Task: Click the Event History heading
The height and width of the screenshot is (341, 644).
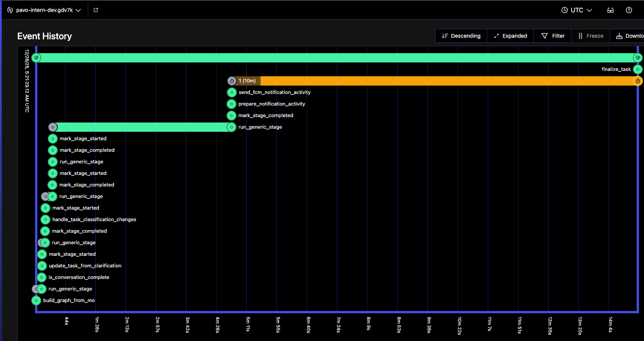Action: [45, 36]
